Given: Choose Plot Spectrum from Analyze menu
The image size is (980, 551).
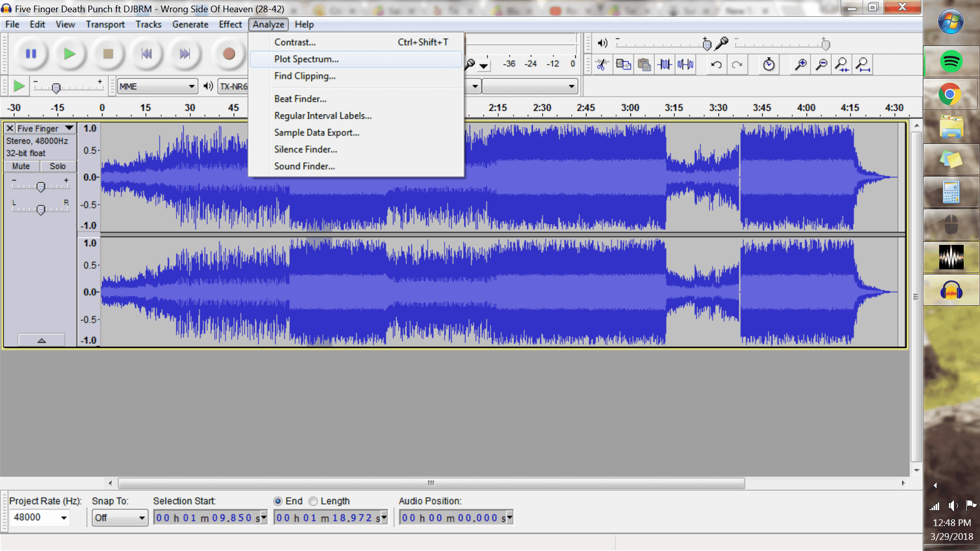Looking at the screenshot, I should click(356, 59).
